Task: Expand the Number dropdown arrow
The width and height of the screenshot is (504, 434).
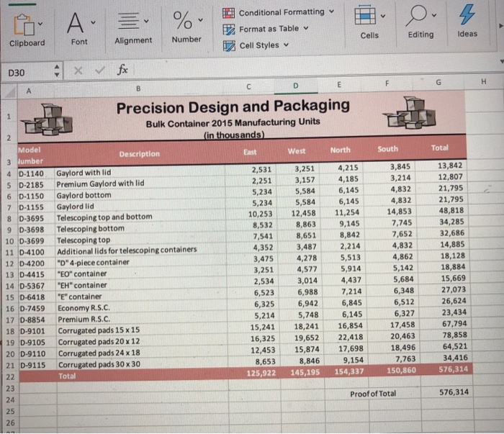Action: [201, 20]
